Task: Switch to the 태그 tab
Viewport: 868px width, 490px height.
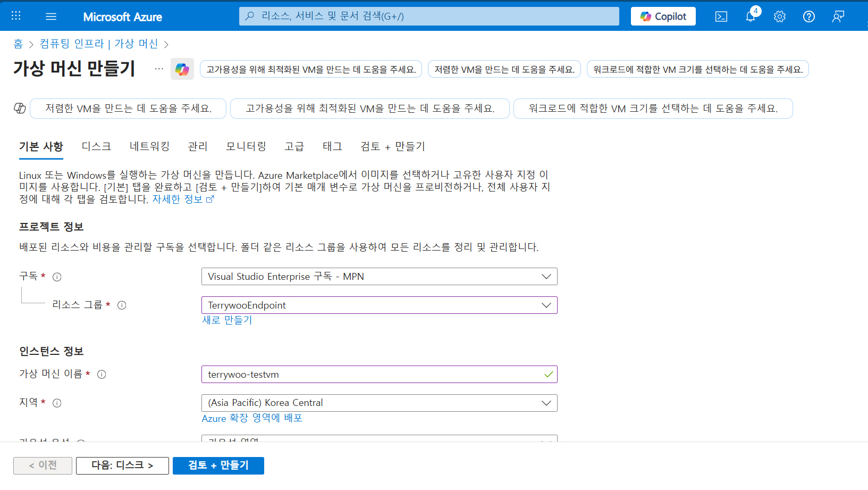Action: coord(332,146)
